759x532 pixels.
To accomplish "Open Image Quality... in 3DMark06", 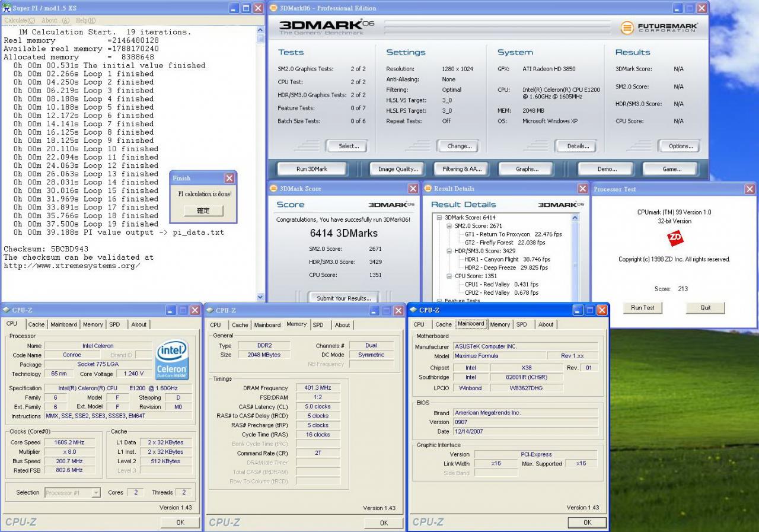I will point(398,169).
